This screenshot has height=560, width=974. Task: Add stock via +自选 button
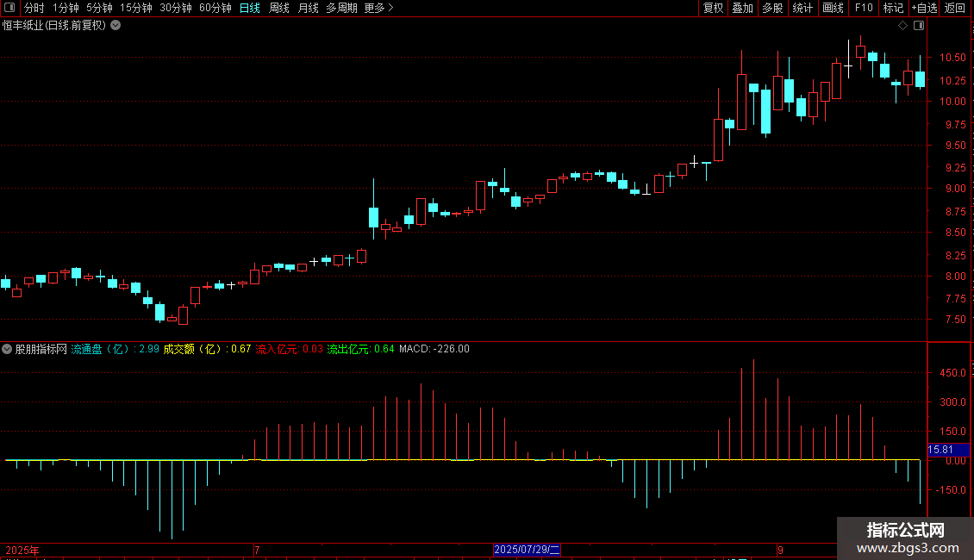924,8
